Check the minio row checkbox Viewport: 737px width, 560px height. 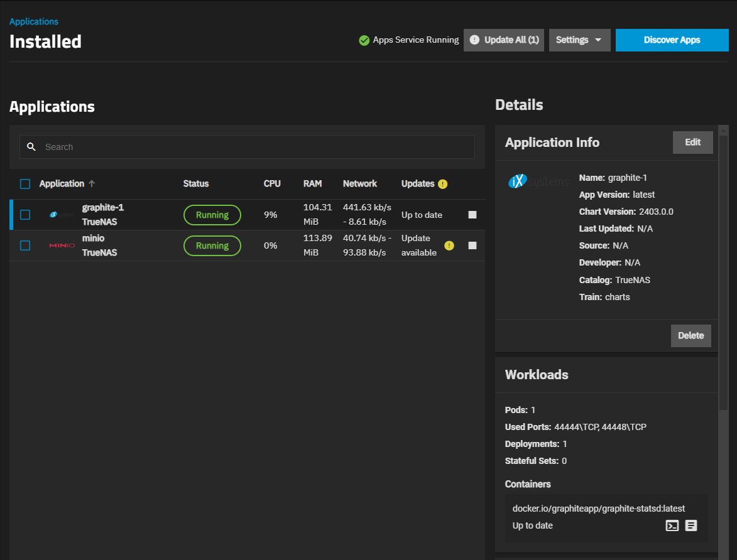(x=25, y=245)
